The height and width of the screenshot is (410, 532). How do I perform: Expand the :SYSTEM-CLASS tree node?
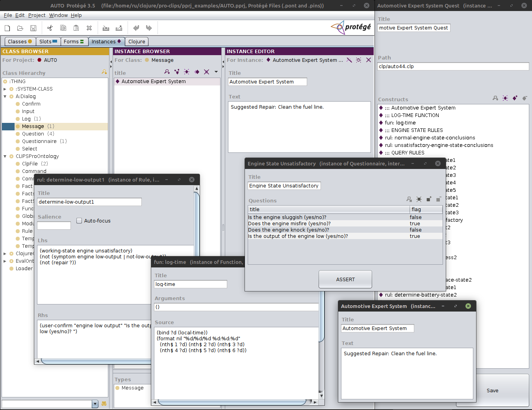pyautogui.click(x=5, y=89)
